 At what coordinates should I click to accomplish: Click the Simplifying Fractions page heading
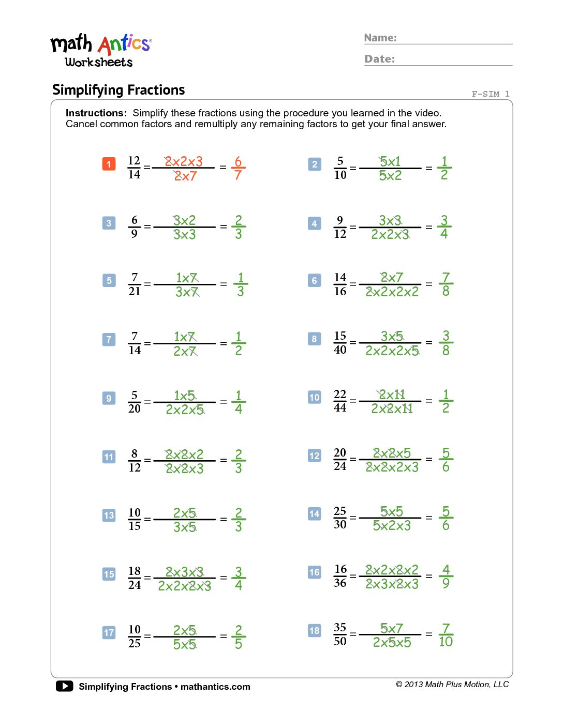point(118,90)
